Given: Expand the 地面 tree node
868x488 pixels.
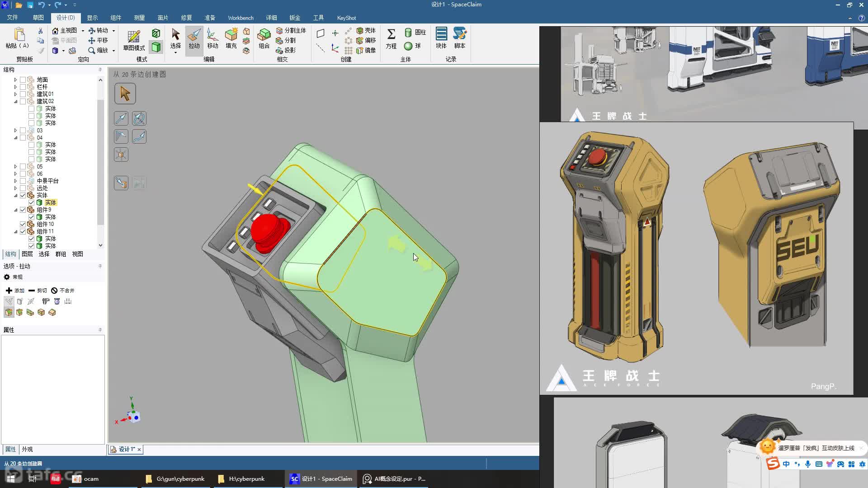Looking at the screenshot, I should point(15,80).
